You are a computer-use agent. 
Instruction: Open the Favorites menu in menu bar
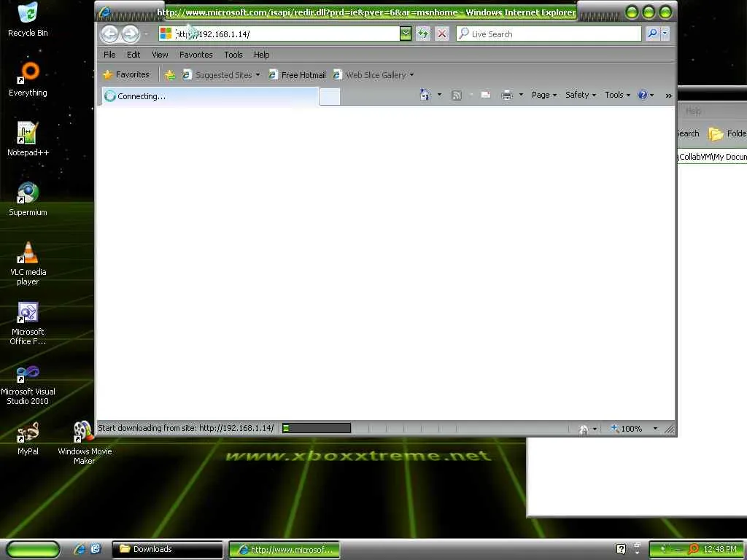tap(196, 55)
